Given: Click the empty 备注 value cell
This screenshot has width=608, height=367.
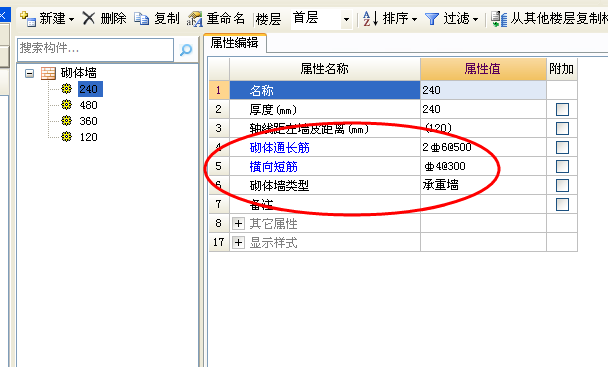Looking at the screenshot, I should click(483, 204).
